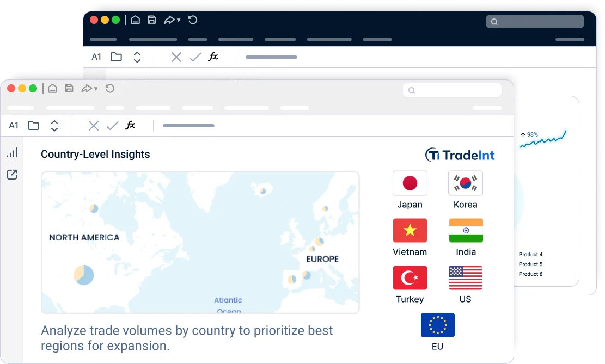Click confirm checkmark in back window formula bar
This screenshot has width=605, height=364.
tap(195, 57)
